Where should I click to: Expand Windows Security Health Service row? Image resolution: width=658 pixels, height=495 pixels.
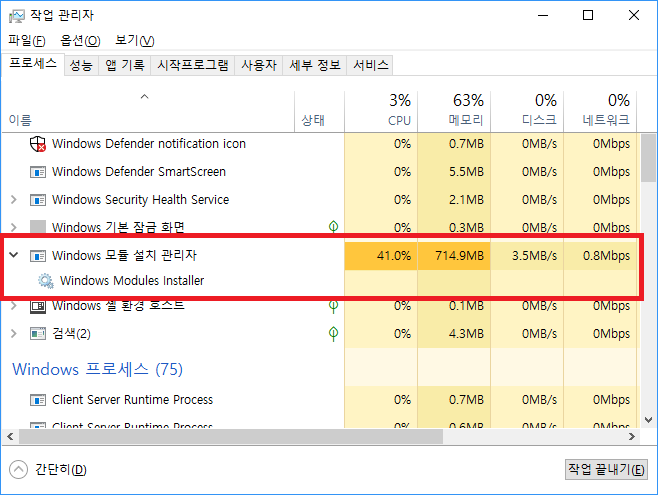(14, 200)
